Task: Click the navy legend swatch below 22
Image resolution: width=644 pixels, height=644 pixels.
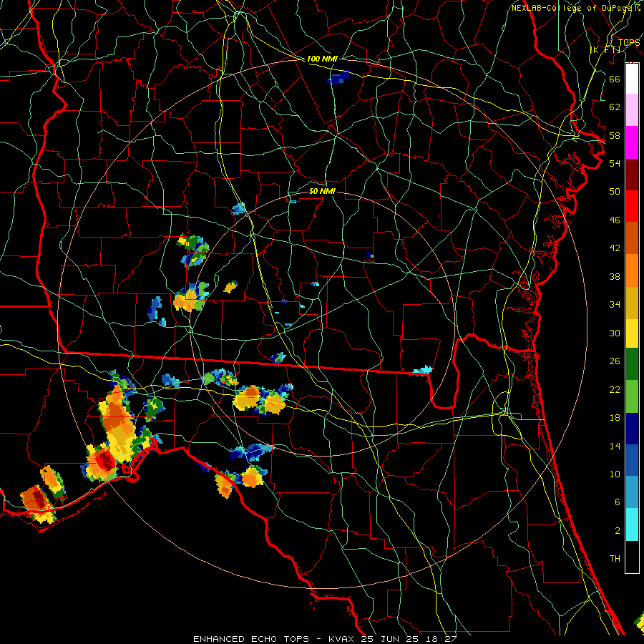Action: (x=632, y=429)
